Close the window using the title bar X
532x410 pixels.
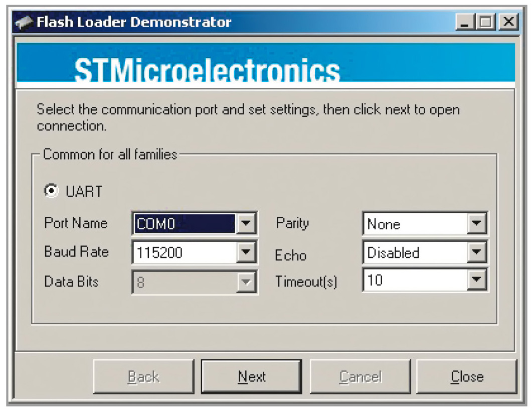pos(508,23)
